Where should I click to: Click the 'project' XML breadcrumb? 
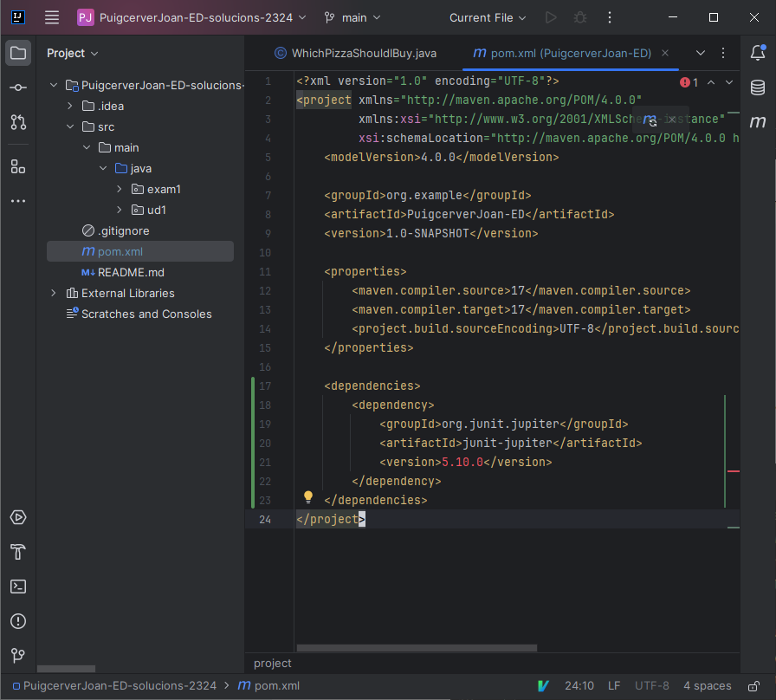(x=272, y=664)
